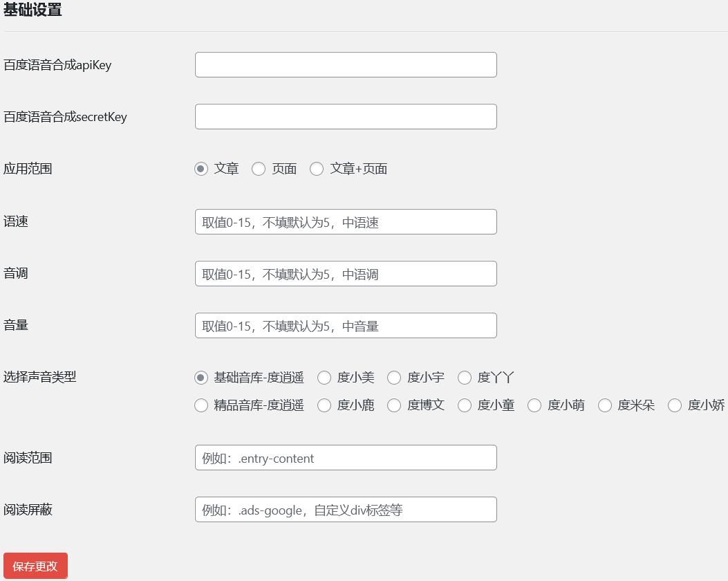
Task: Select 基础音库-度逍遥 voice type
Action: [x=200, y=378]
